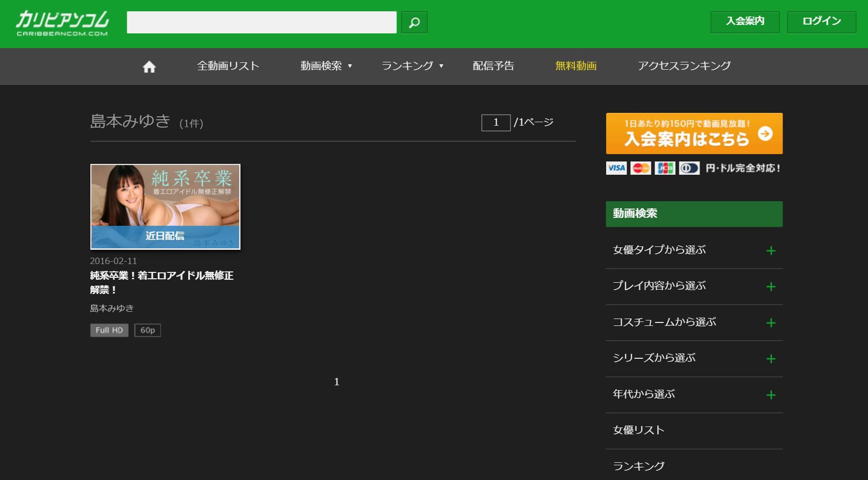Click the 円・ドル完全対応! text
The width and height of the screenshot is (868, 480).
[743, 168]
